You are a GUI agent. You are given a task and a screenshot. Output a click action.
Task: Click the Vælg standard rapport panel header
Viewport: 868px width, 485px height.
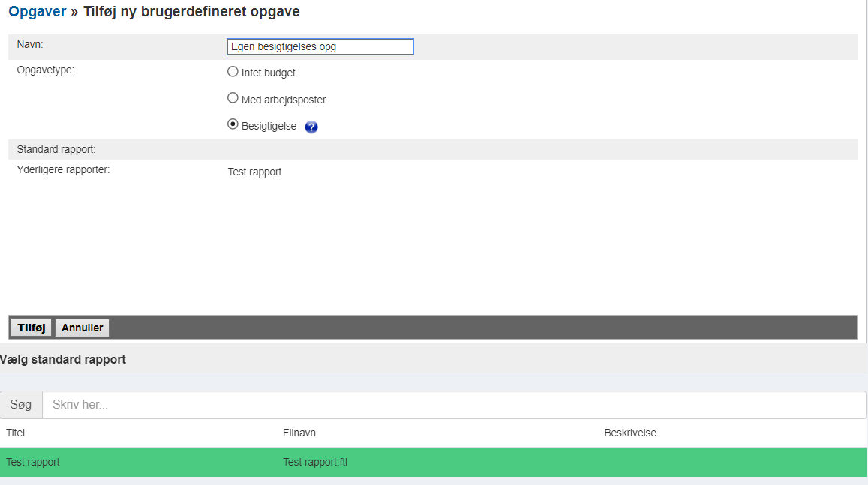[x=63, y=360]
